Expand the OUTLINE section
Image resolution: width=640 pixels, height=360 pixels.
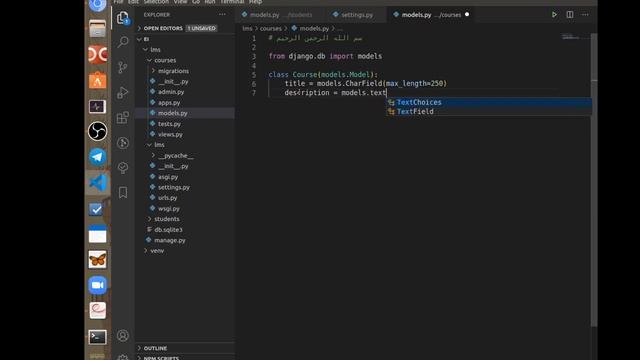(x=155, y=348)
